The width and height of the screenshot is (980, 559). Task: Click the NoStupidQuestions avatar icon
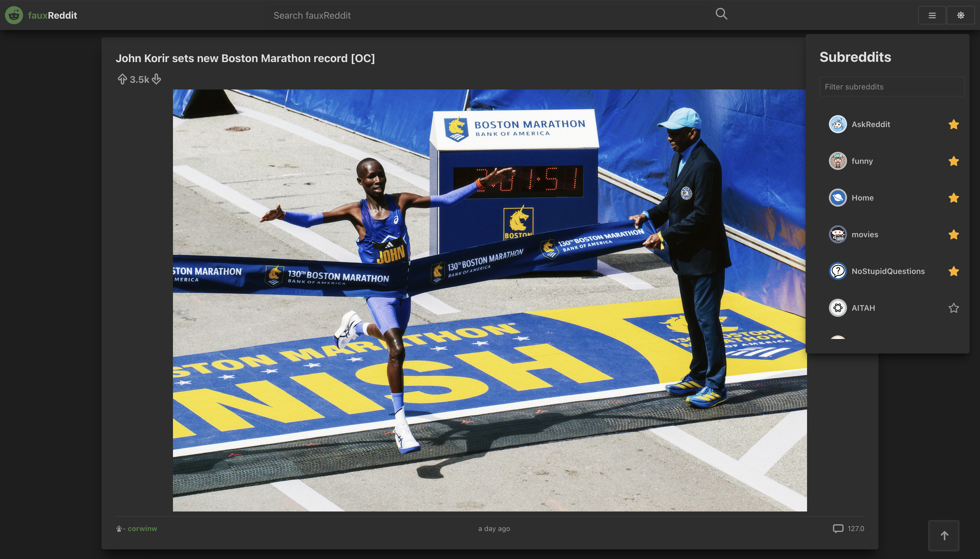[x=837, y=271]
